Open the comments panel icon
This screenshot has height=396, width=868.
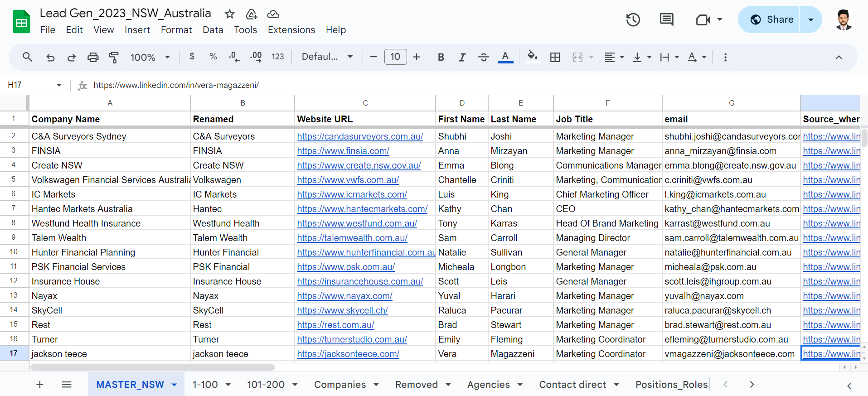tap(666, 19)
